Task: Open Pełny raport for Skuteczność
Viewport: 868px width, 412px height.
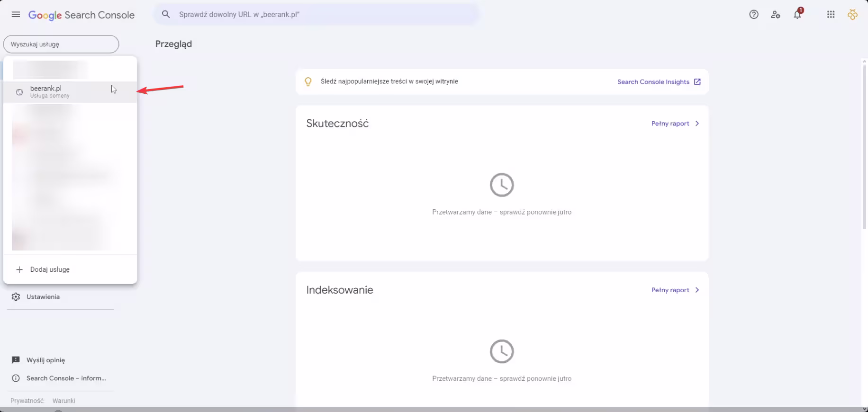Action: [x=675, y=124]
